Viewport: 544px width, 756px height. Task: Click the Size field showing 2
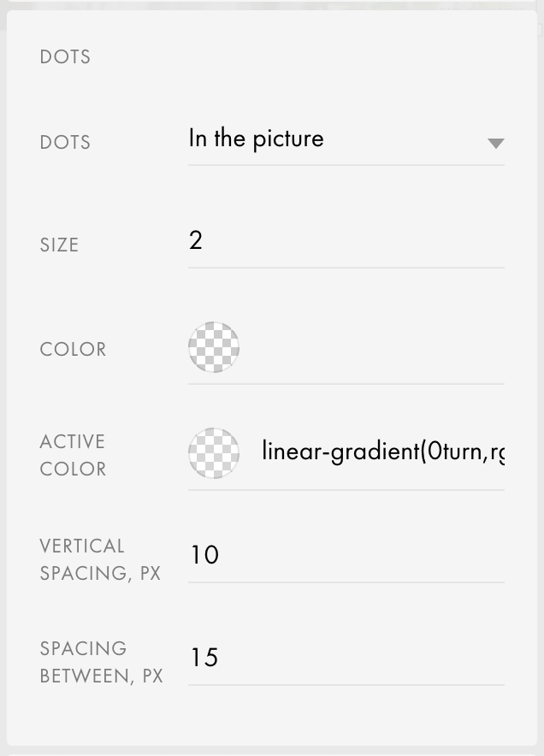346,240
